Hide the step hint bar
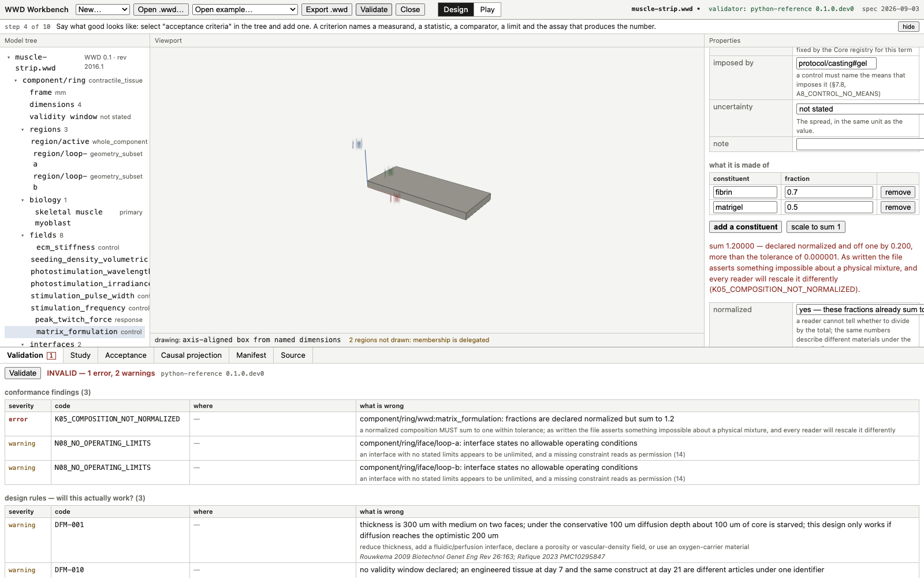924x578 pixels. click(x=908, y=27)
